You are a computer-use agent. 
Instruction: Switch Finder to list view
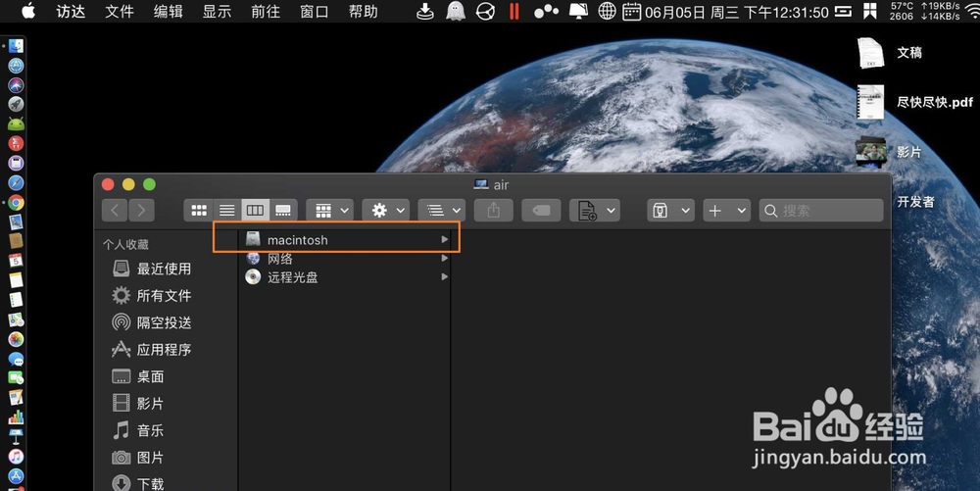click(x=227, y=211)
